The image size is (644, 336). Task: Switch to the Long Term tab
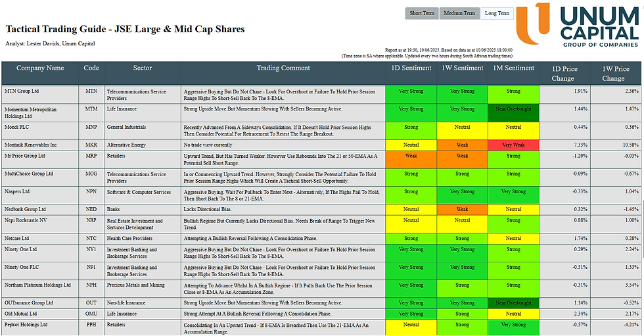click(x=497, y=13)
